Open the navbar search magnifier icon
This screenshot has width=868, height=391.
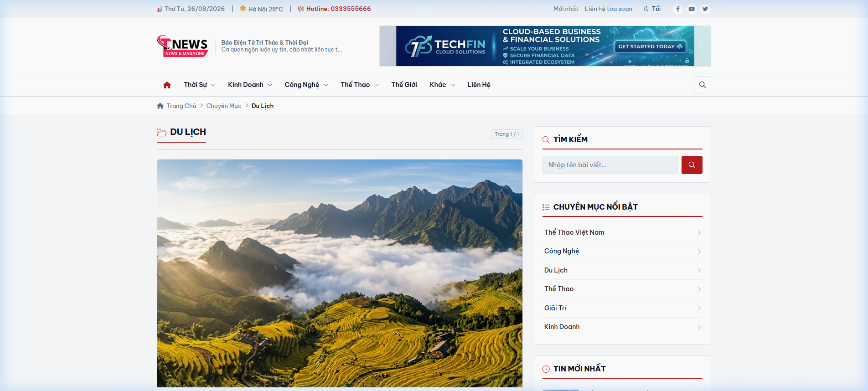(703, 85)
